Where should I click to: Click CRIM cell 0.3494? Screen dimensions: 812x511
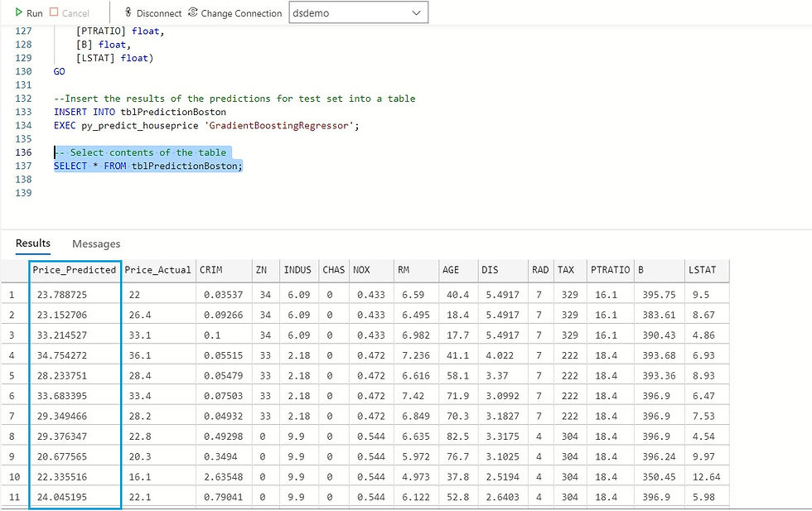[x=225, y=456]
